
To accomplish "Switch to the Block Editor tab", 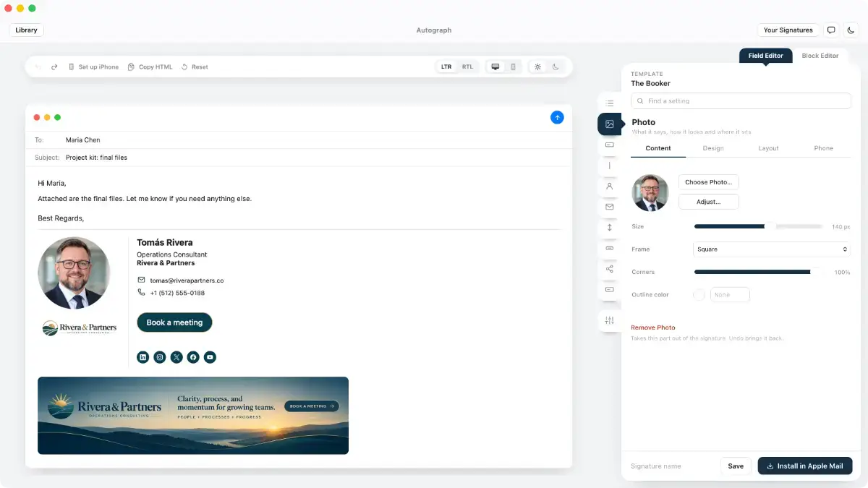I will (x=820, y=56).
